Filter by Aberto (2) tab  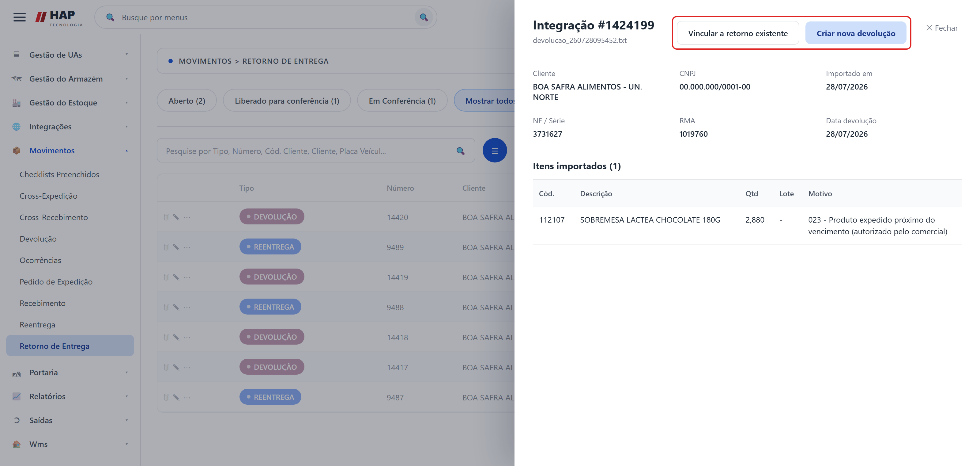tap(187, 101)
